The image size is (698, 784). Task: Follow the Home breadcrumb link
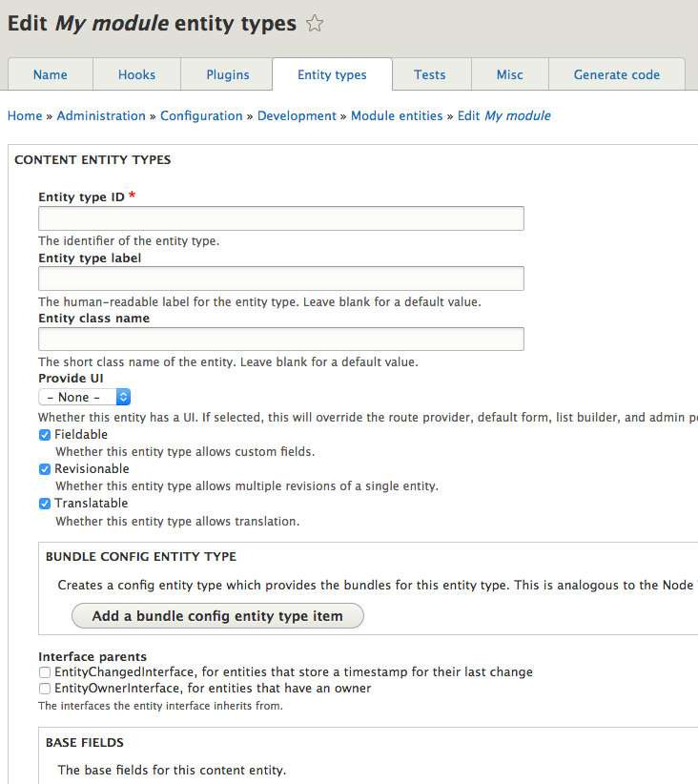(x=25, y=116)
